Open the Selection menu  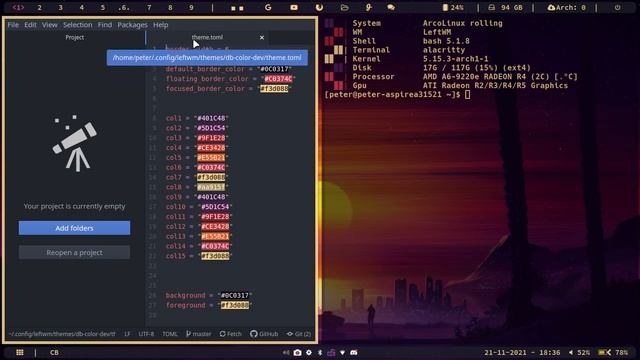point(78,25)
